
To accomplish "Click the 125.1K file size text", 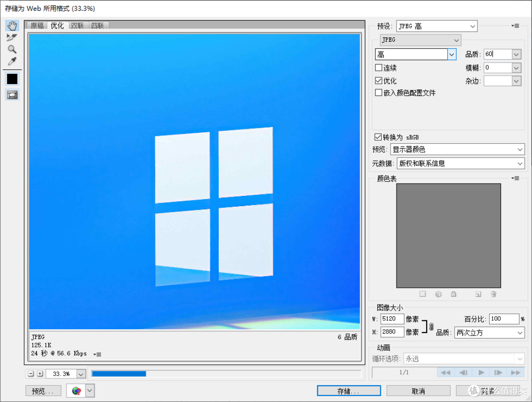I will tap(41, 345).
